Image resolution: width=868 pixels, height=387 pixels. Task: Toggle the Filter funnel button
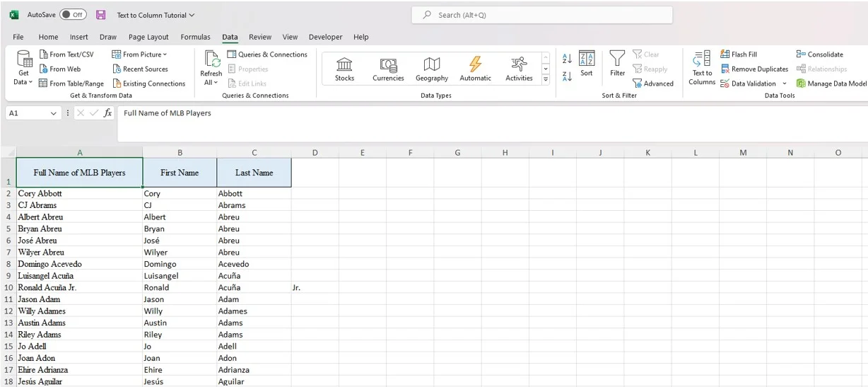(x=617, y=64)
